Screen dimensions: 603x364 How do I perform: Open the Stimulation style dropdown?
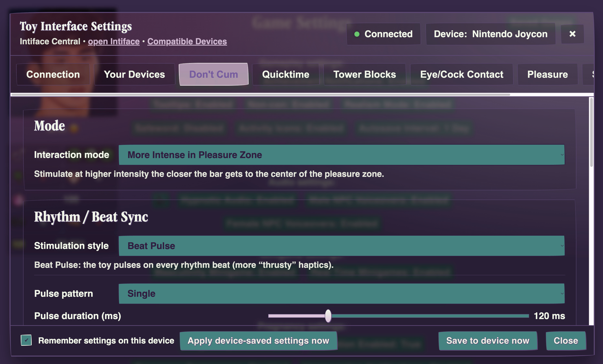341,246
